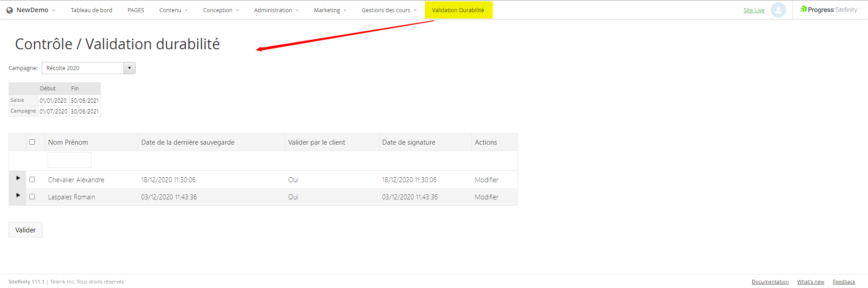This screenshot has width=868, height=288.
Task: Click the Nom Prénom filter field
Action: coord(69,160)
